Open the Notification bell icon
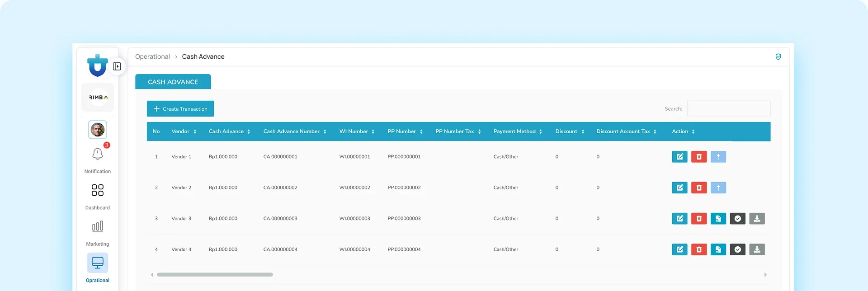 click(x=98, y=154)
